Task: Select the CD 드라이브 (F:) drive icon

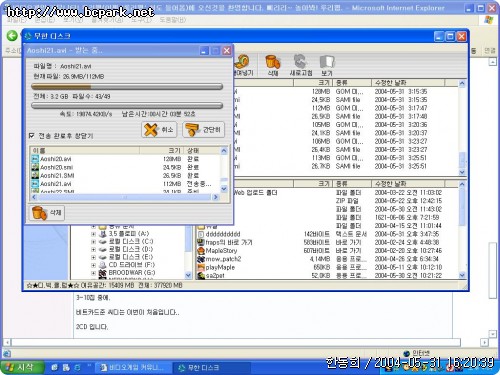Action: [103, 265]
